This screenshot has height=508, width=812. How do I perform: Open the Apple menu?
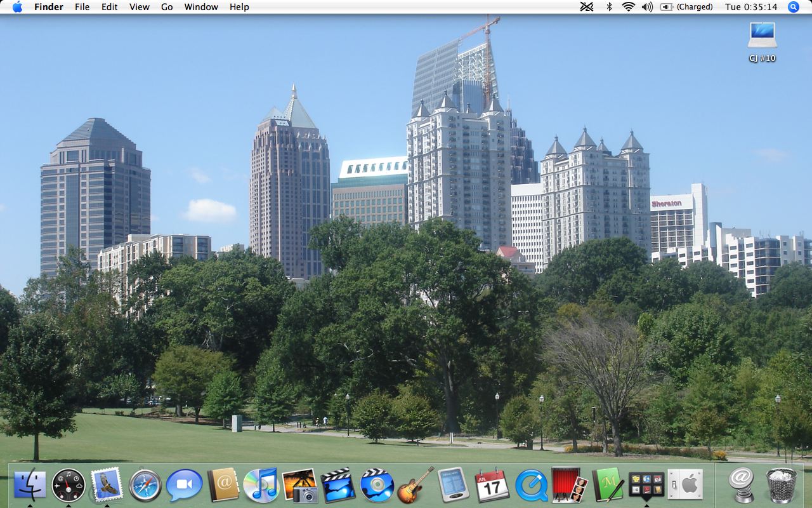(17, 7)
